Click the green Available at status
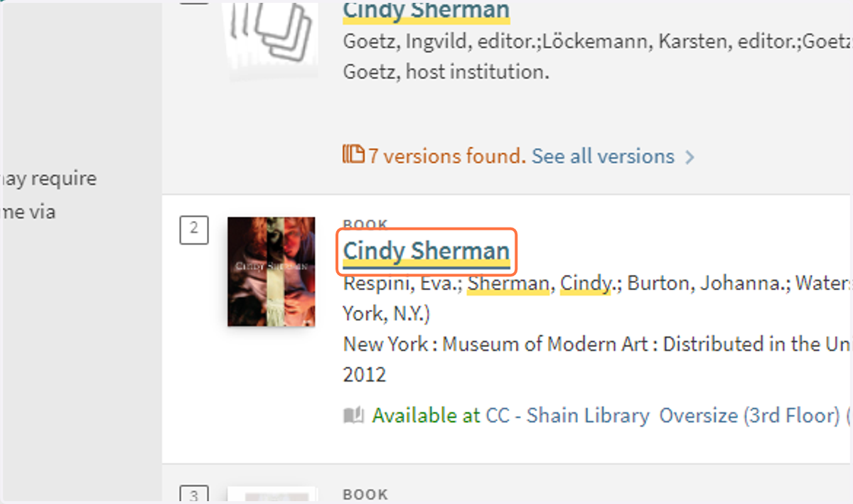 426,416
